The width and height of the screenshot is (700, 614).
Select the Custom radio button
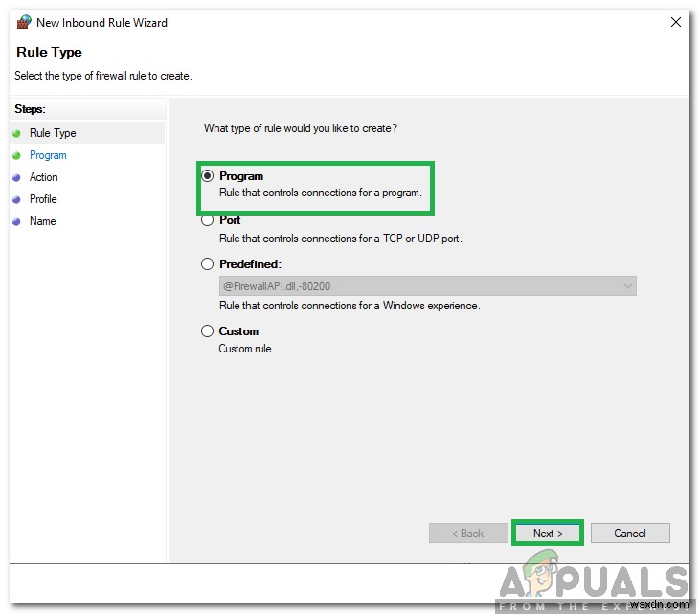pos(207,330)
